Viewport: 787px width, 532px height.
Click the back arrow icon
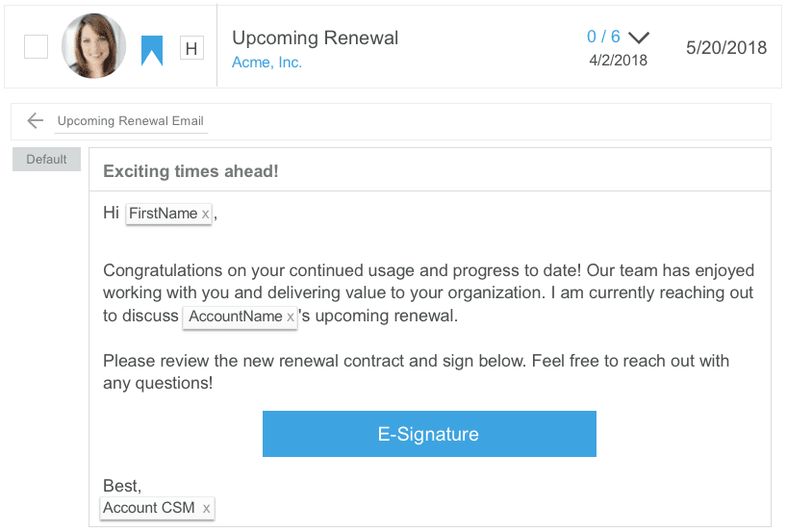coord(36,120)
